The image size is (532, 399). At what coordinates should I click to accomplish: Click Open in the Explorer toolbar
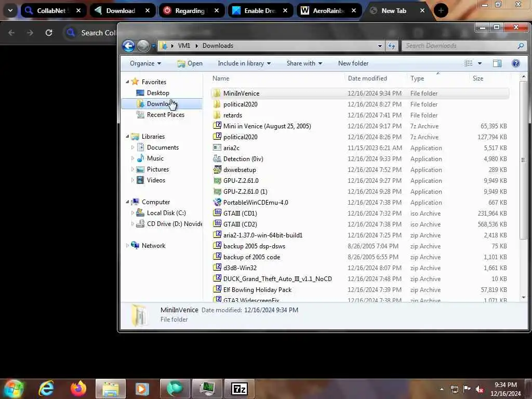point(190,63)
